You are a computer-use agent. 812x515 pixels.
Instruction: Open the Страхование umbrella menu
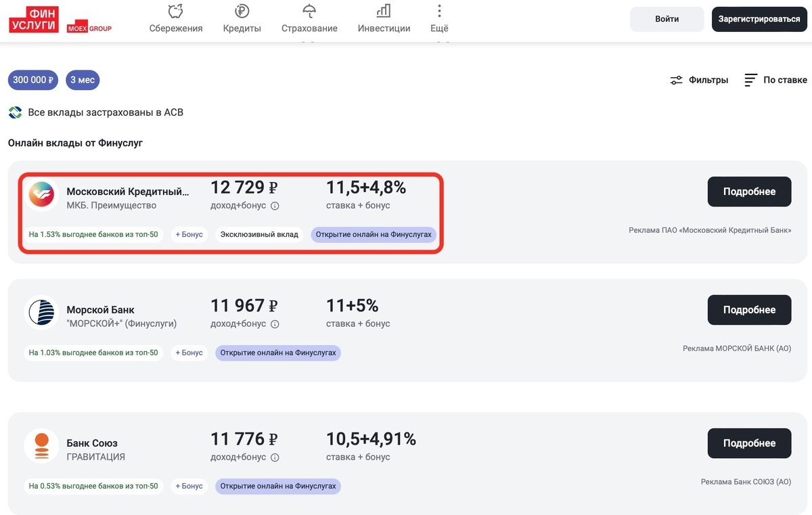[309, 18]
